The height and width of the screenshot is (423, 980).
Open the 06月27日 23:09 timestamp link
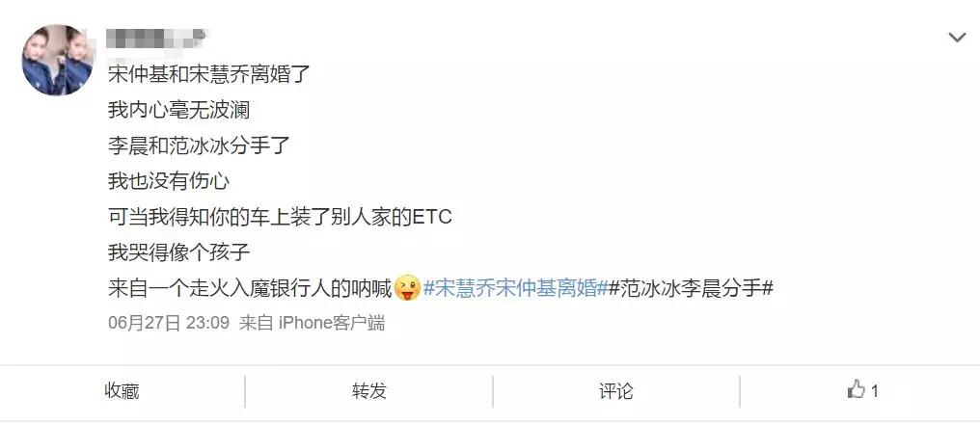point(169,323)
